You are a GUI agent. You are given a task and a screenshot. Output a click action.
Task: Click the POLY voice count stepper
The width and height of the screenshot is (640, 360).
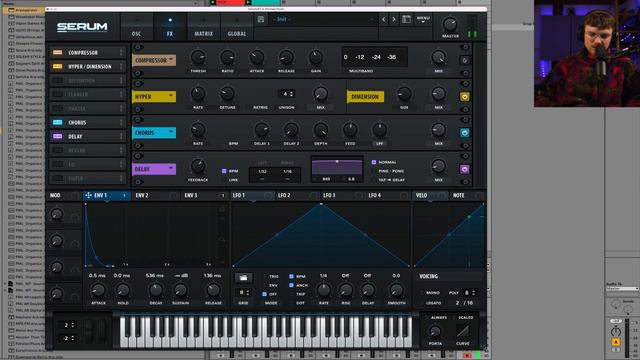click(x=473, y=293)
